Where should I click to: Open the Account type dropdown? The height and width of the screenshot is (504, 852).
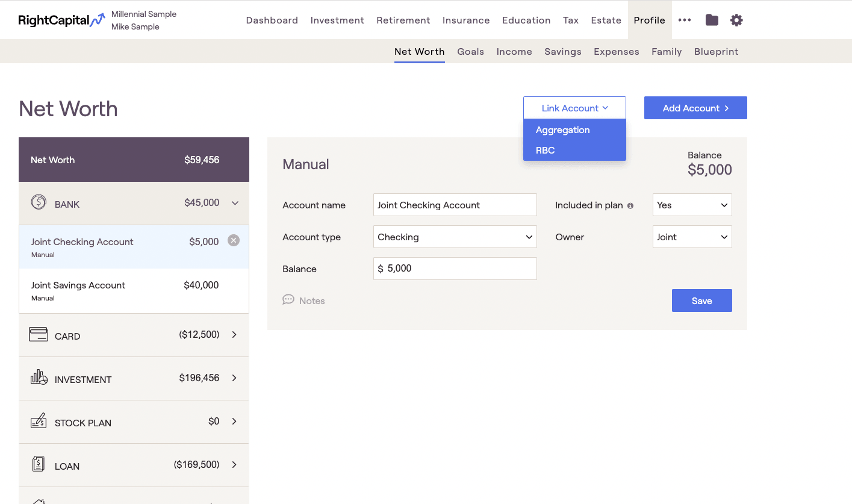tap(455, 237)
